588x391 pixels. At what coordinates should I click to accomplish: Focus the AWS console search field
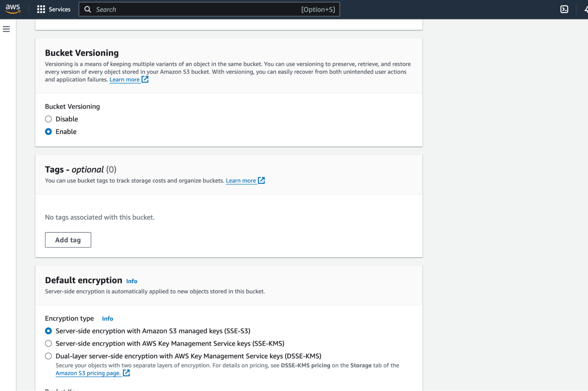209,9
